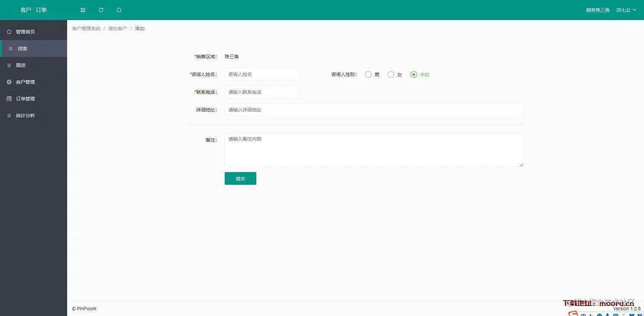
Task: Open the 洪七公 user dropdown
Action: (x=626, y=10)
